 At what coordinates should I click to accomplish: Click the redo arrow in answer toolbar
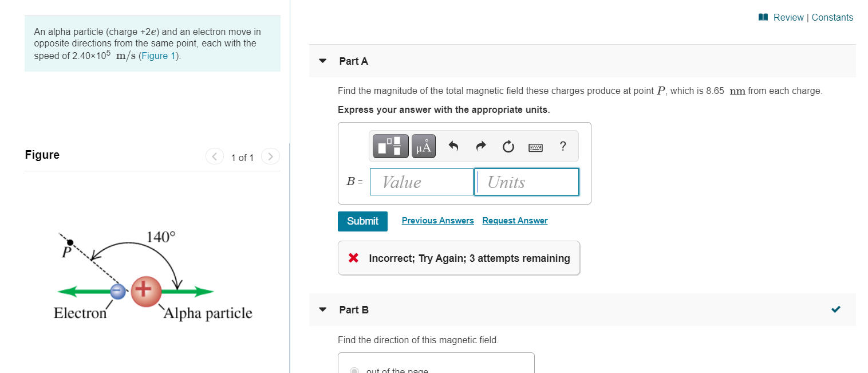pyautogui.click(x=480, y=146)
